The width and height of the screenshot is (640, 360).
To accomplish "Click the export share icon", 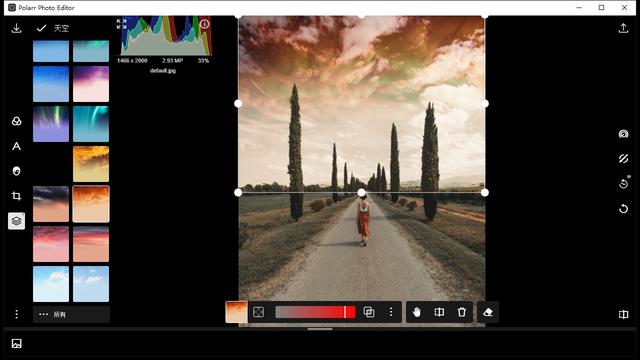I will (x=623, y=28).
